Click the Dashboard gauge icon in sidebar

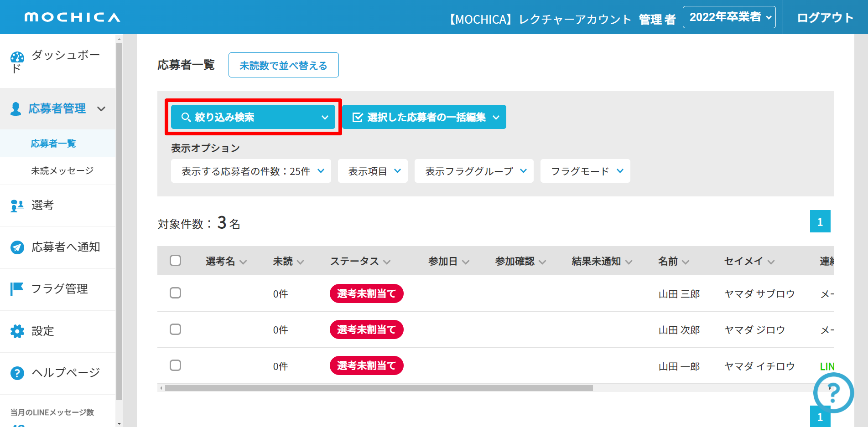17,57
